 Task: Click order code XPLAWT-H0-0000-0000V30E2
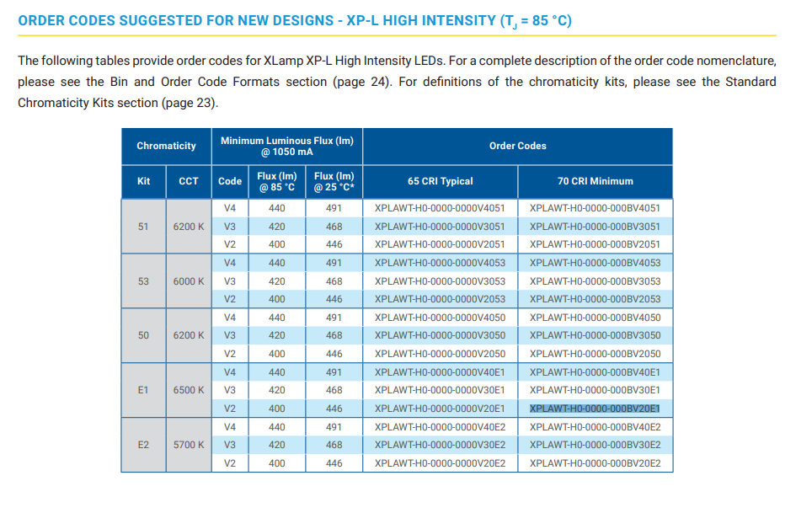pos(440,445)
